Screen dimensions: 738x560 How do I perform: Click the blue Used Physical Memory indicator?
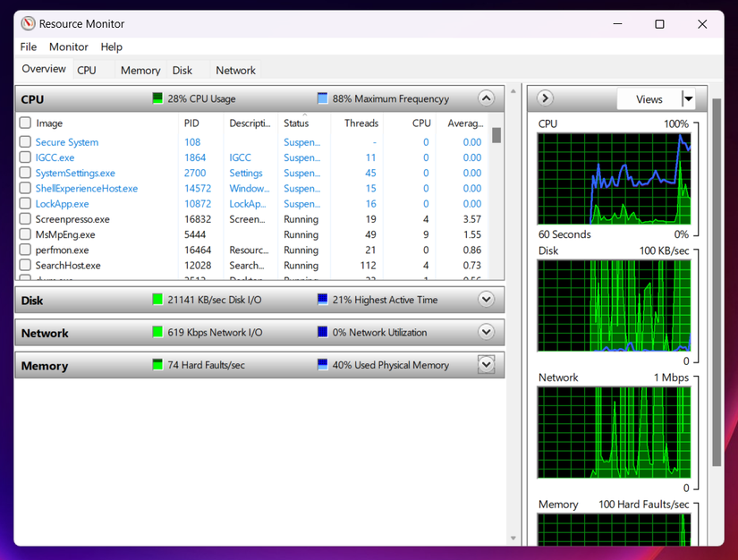[x=322, y=364]
